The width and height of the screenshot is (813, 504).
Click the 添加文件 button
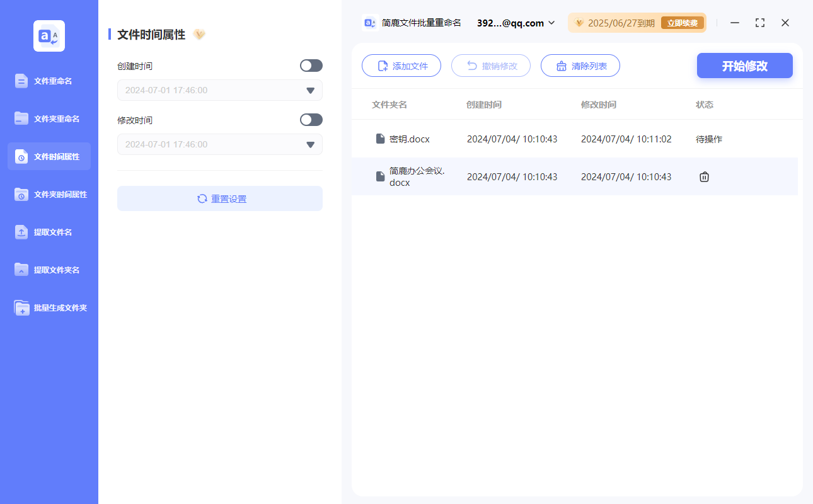tap(401, 66)
